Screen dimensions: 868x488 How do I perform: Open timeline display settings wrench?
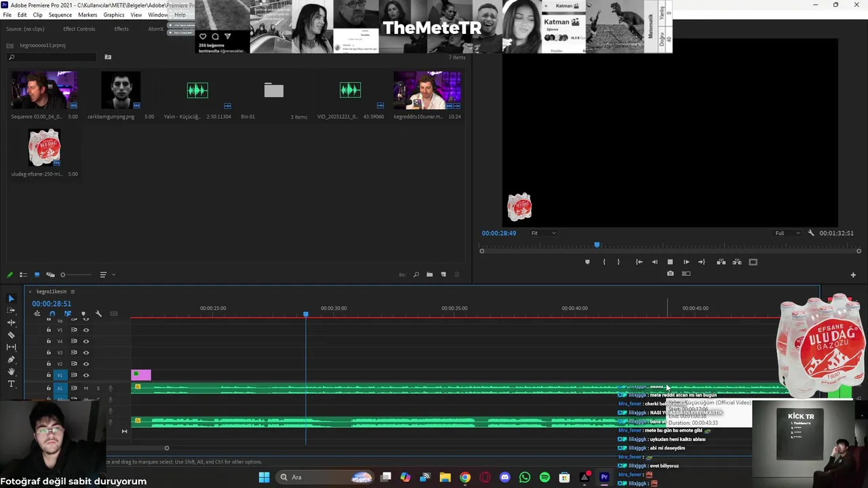pos(98,314)
